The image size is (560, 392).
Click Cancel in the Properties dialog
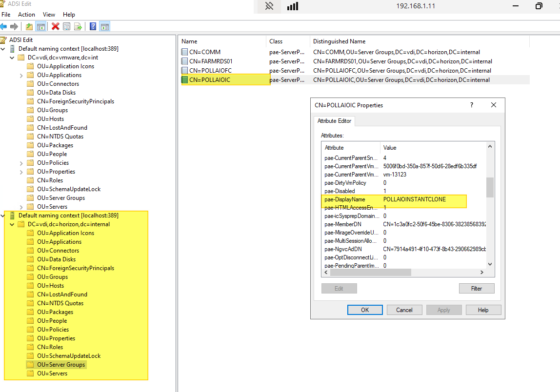[404, 310]
